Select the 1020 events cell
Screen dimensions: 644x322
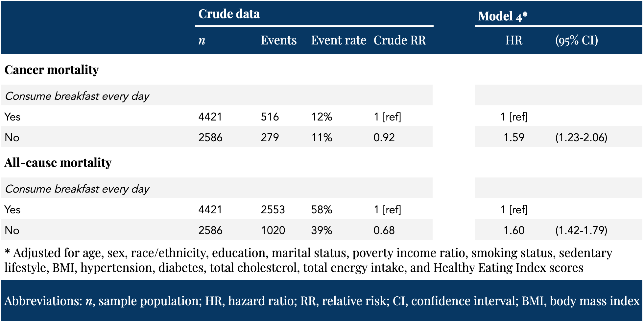[x=273, y=230]
